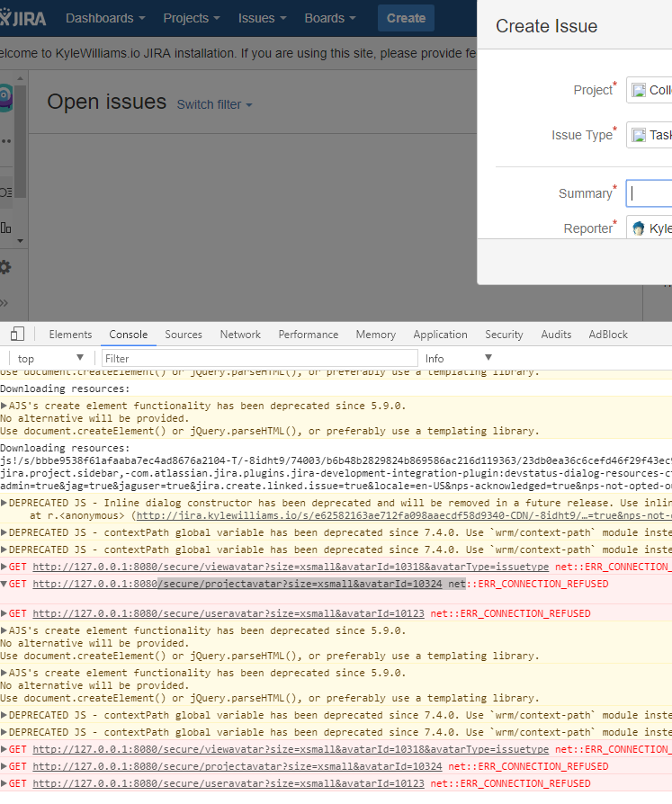Open the Projects dropdown menu

[x=192, y=19]
